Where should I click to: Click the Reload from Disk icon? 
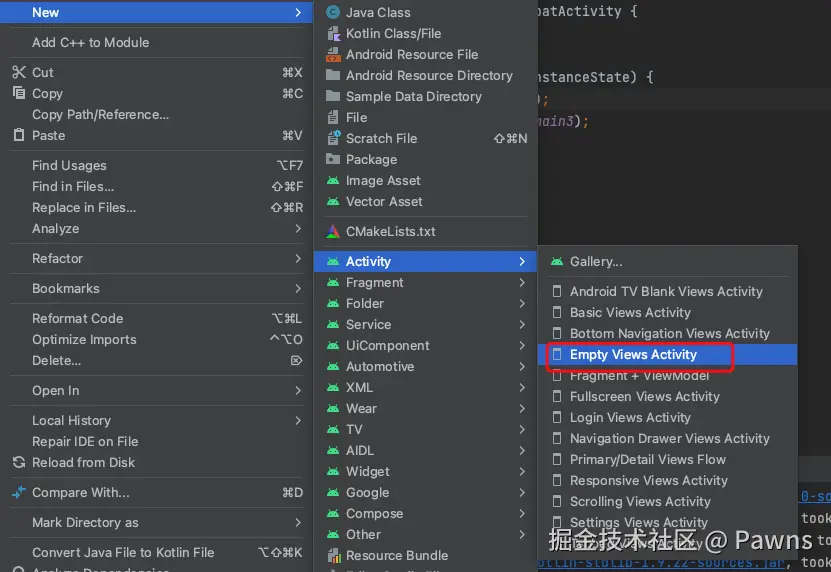(19, 462)
